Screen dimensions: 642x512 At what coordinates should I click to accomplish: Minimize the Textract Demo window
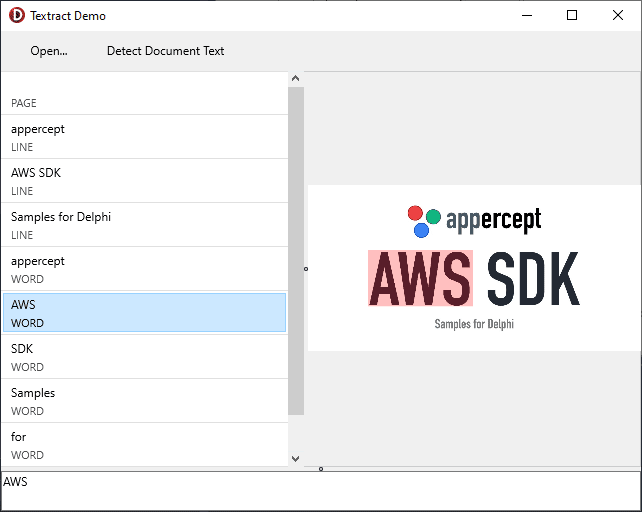tap(527, 16)
